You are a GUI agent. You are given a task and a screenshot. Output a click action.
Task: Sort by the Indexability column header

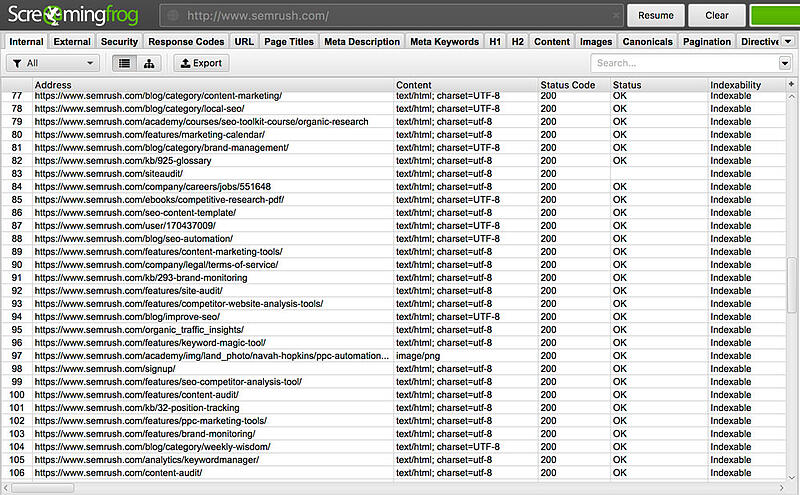(746, 85)
